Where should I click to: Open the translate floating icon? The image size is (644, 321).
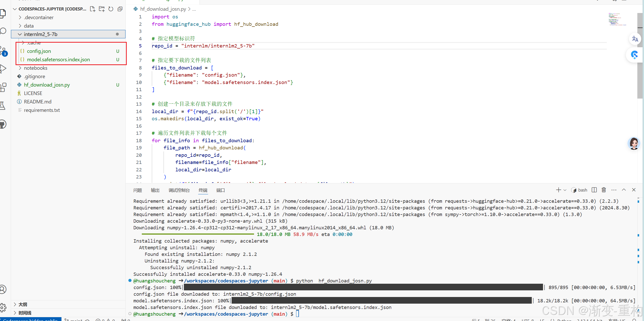pos(635,39)
